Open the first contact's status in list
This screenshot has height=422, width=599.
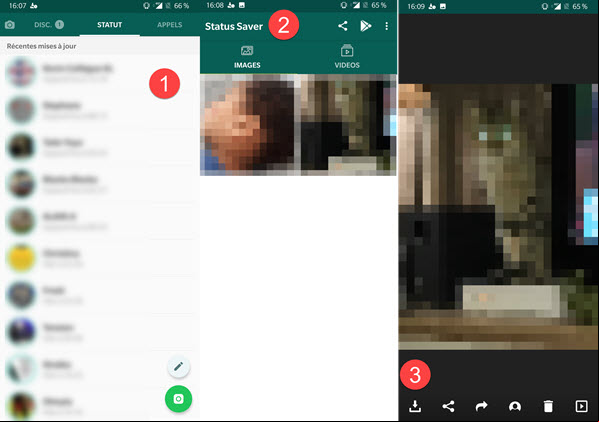99,73
